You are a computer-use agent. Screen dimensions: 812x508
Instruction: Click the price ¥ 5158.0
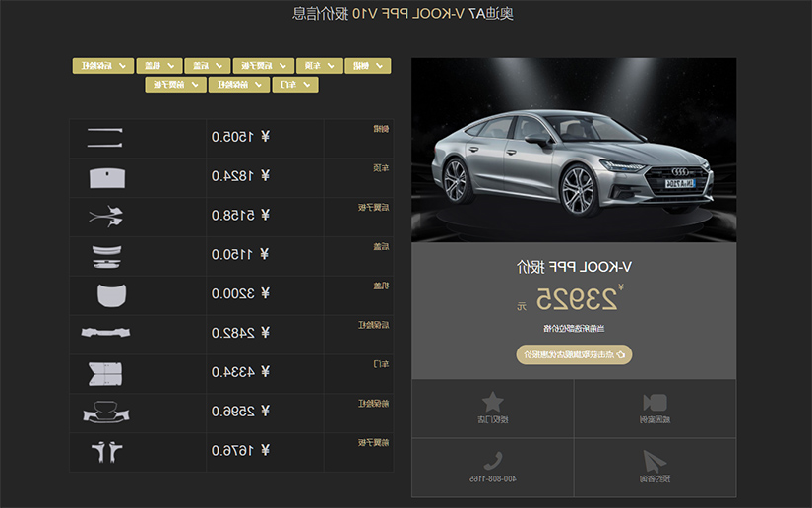(x=240, y=215)
